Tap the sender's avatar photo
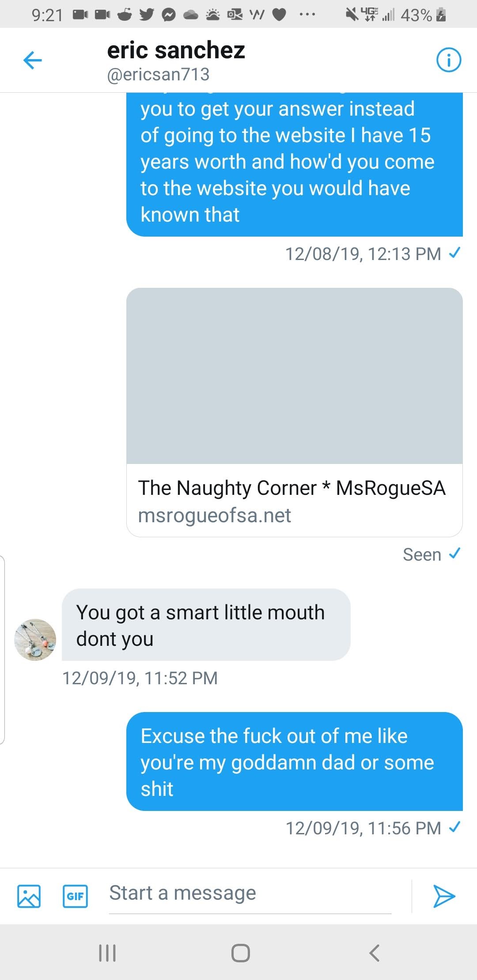 pyautogui.click(x=35, y=639)
